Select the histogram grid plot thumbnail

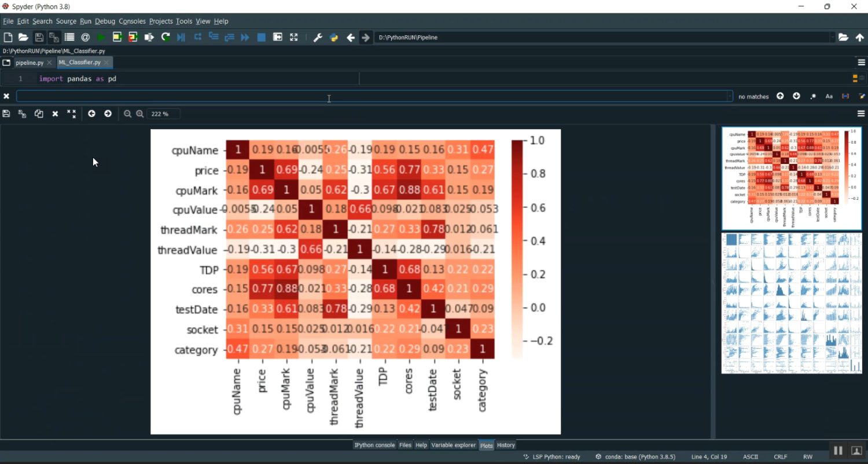click(791, 304)
